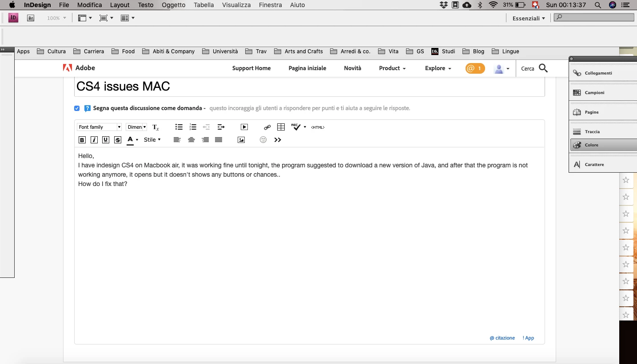637x364 pixels.
Task: Open the orange @ notifications badge
Action: coord(475,68)
